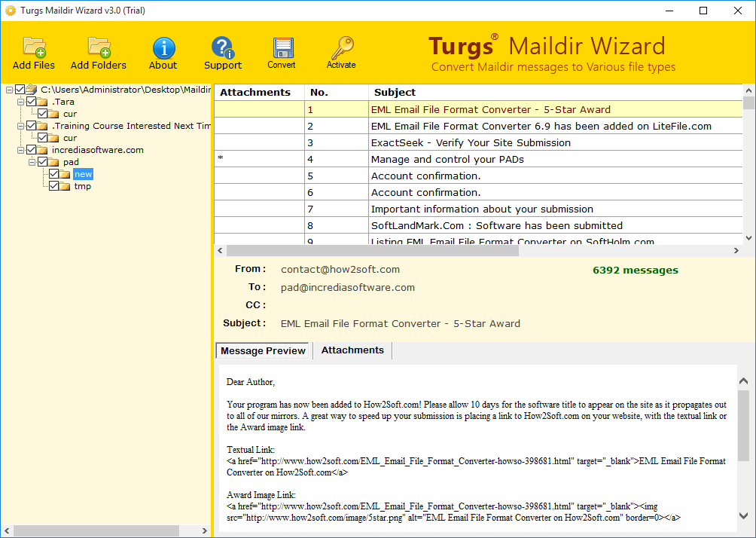Toggle the .Tara folder checkbox

(x=32, y=101)
